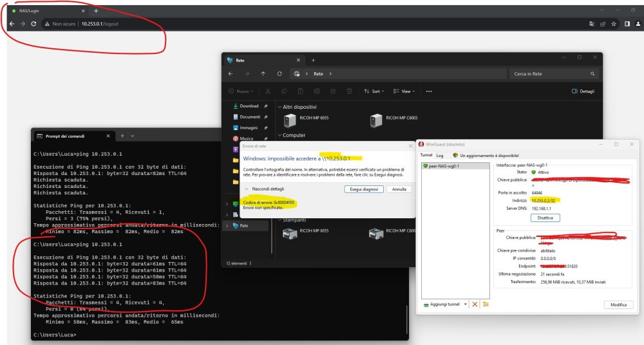Select RICOH MP 6055 under Altri dispositivi

[x=306, y=120]
